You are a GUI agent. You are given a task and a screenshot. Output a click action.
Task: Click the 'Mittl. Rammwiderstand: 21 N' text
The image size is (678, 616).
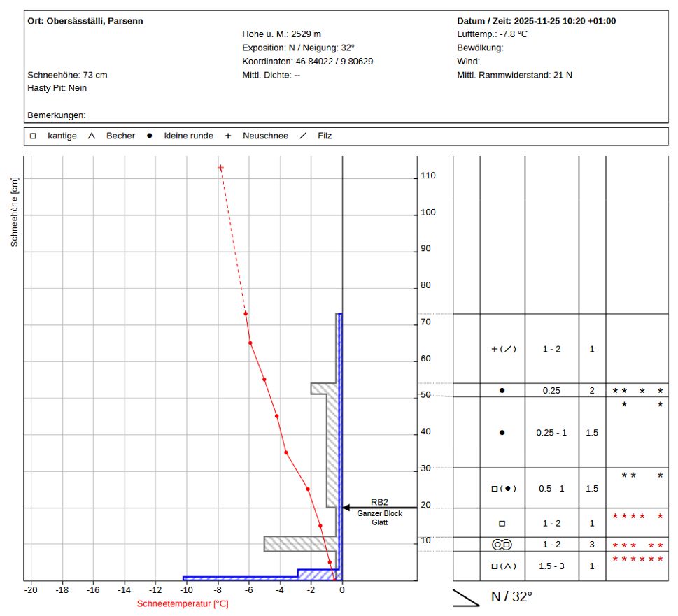[x=514, y=75]
